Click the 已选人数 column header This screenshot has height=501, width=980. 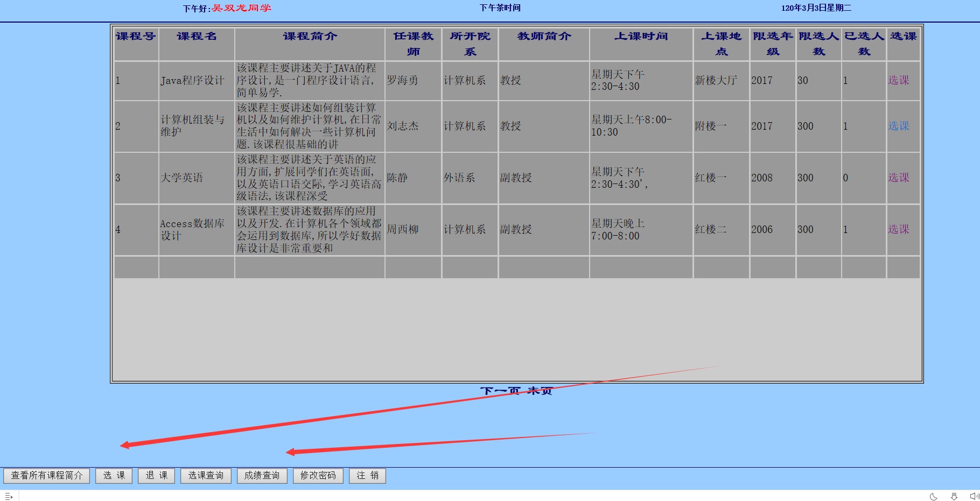point(864,44)
